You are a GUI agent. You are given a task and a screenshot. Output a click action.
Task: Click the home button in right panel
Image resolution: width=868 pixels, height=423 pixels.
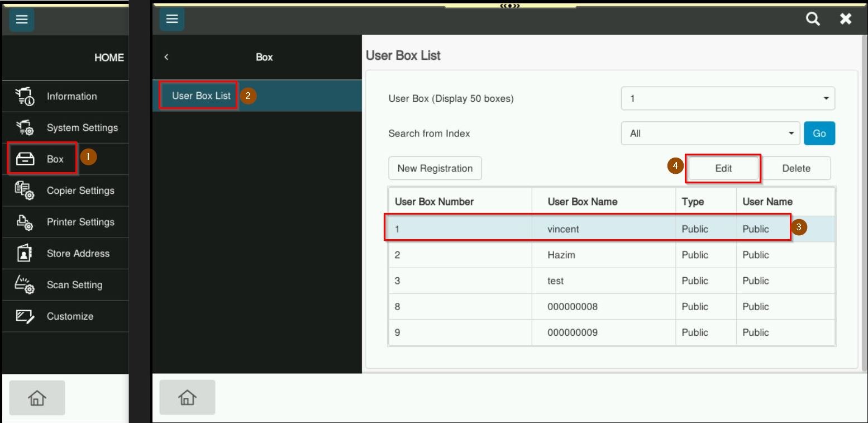(x=187, y=397)
